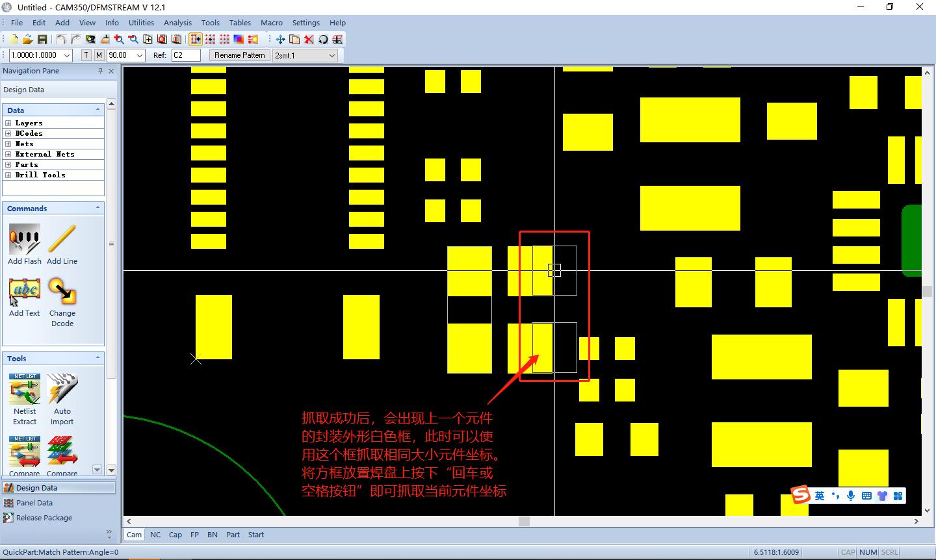This screenshot has width=936, height=560.
Task: Open the Analysis menu
Action: [x=177, y=23]
